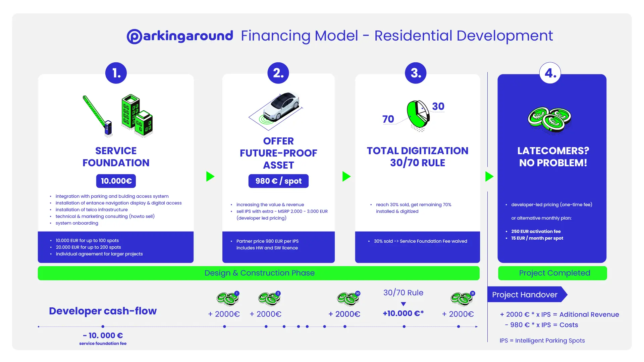Click the LATECOMERS? NO PROBLEM! heading
Viewport: 644px width, 362px height.
(553, 157)
